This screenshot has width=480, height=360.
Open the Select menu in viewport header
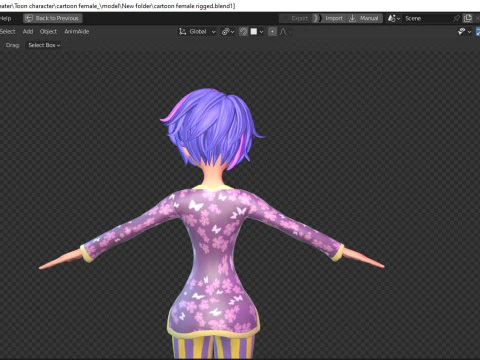tap(8, 32)
